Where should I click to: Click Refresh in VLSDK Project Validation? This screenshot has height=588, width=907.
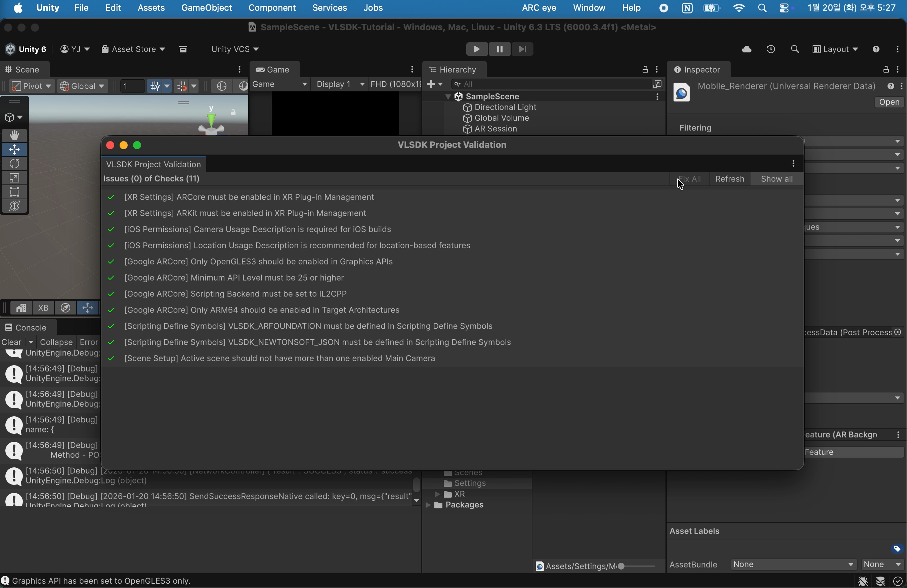tap(729, 179)
